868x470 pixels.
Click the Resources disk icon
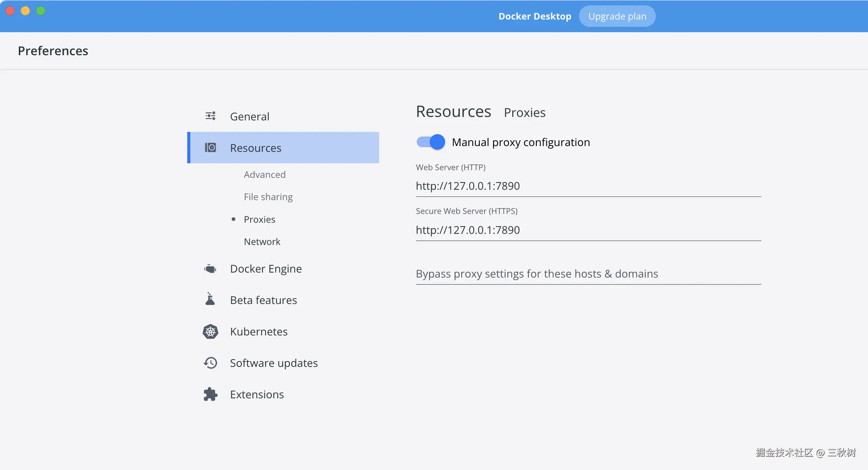(x=210, y=148)
